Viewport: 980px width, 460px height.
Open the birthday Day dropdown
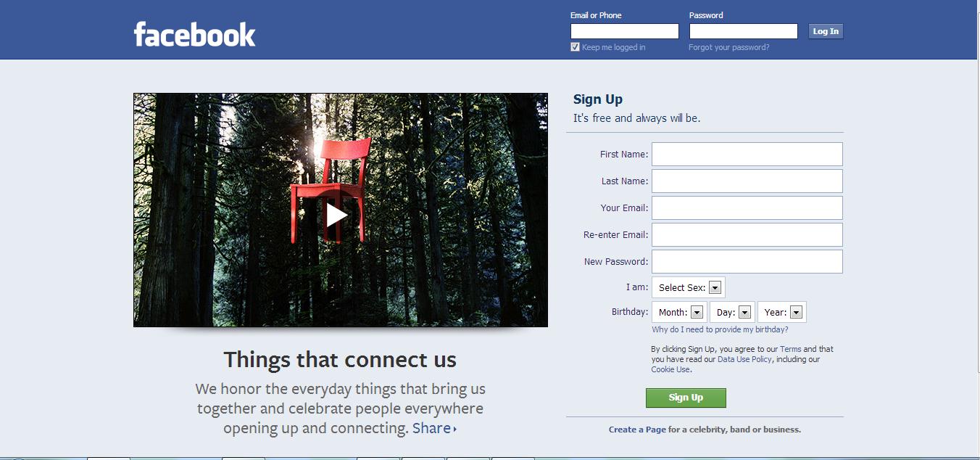pyautogui.click(x=732, y=313)
